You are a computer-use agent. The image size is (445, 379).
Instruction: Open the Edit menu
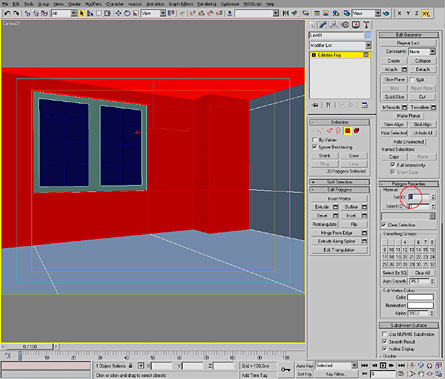16,4
